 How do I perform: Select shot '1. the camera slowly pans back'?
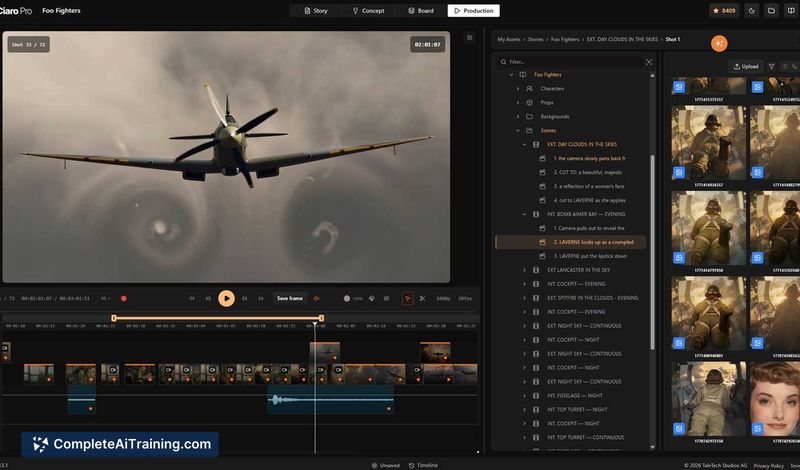(589, 158)
